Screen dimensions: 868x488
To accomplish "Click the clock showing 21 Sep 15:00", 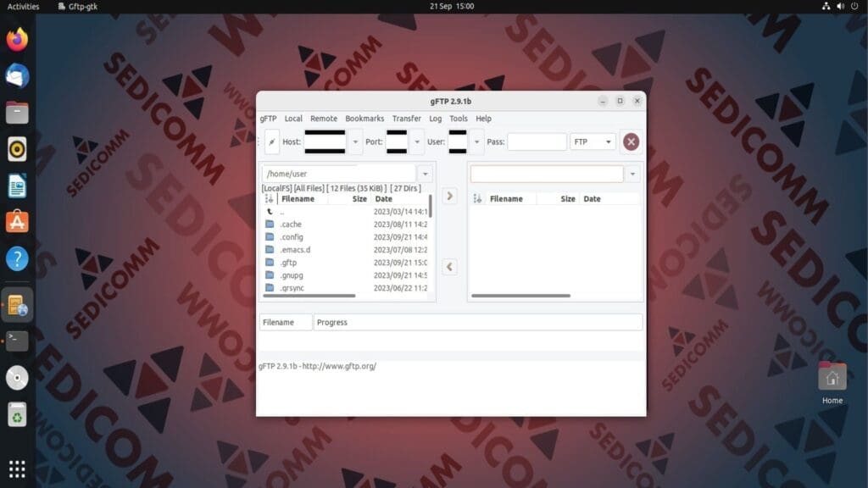I will click(x=452, y=6).
